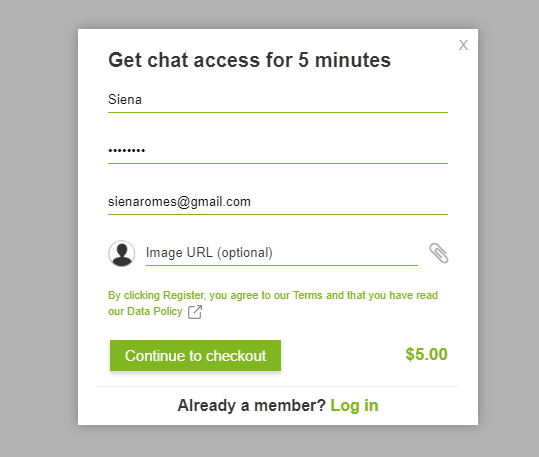Close the chat access dialog
Image resolution: width=539 pixels, height=457 pixels.
click(x=463, y=45)
